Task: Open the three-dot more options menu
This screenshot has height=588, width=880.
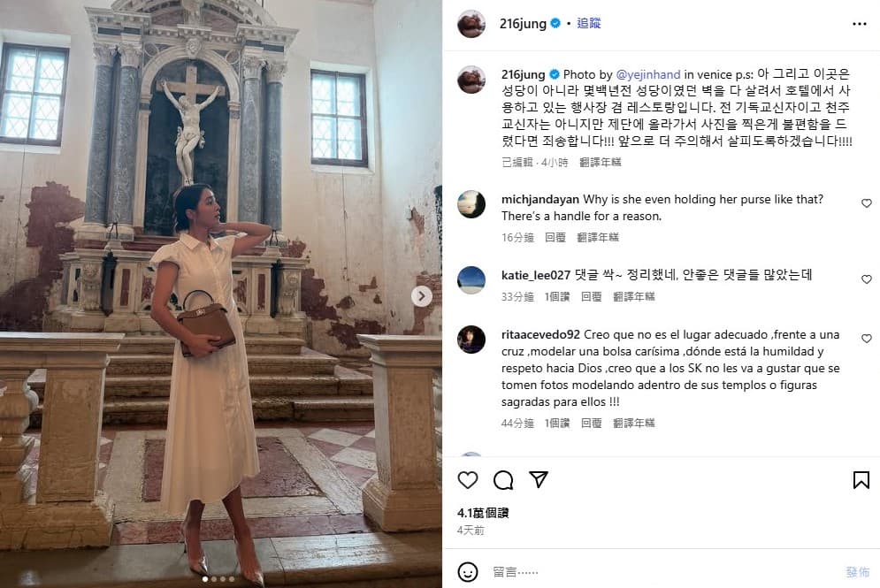Action: [860, 24]
